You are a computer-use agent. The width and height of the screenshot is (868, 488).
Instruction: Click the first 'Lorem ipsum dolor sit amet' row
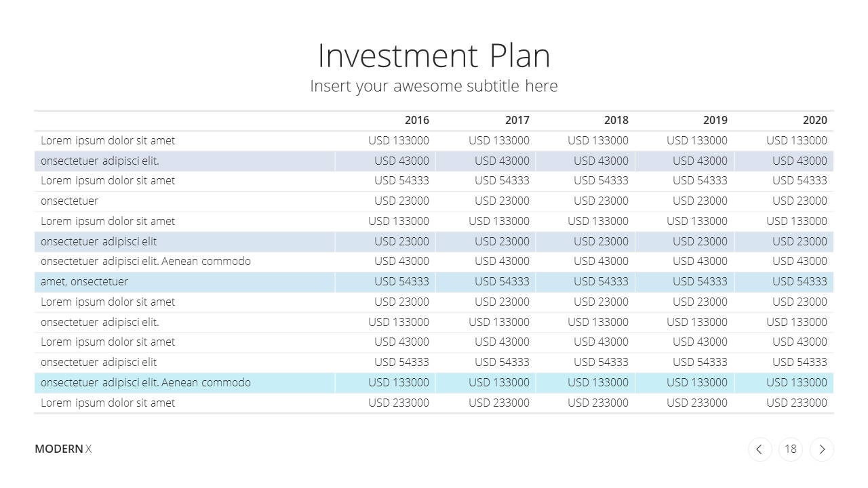pyautogui.click(x=434, y=140)
